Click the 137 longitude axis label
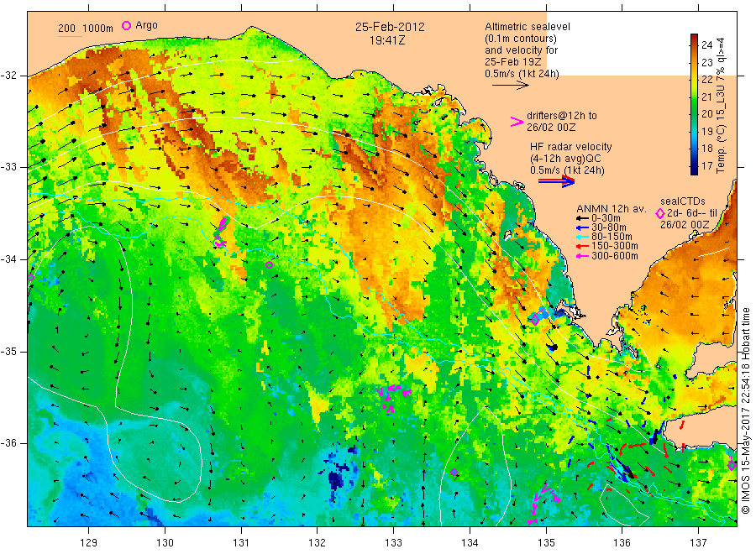 click(x=698, y=543)
